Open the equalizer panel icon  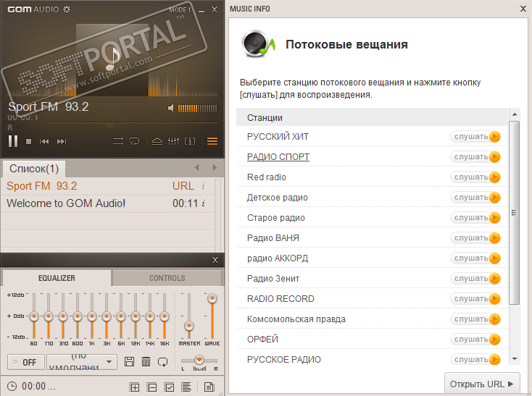pos(173,141)
